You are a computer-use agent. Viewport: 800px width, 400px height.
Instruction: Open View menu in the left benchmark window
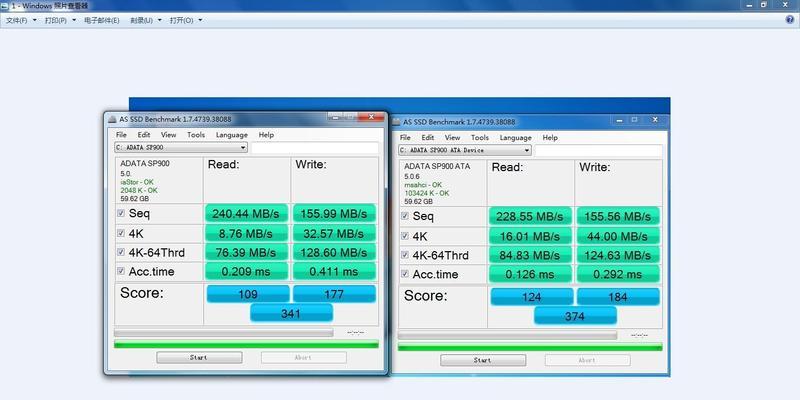[168, 135]
